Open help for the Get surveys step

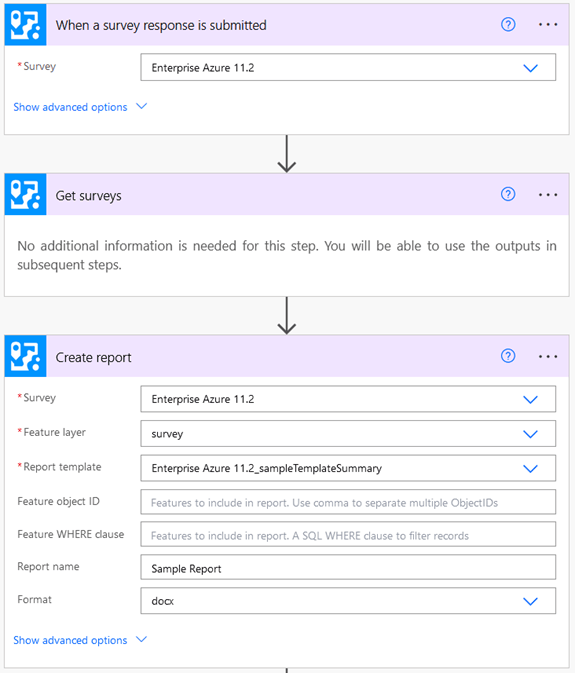click(x=508, y=194)
